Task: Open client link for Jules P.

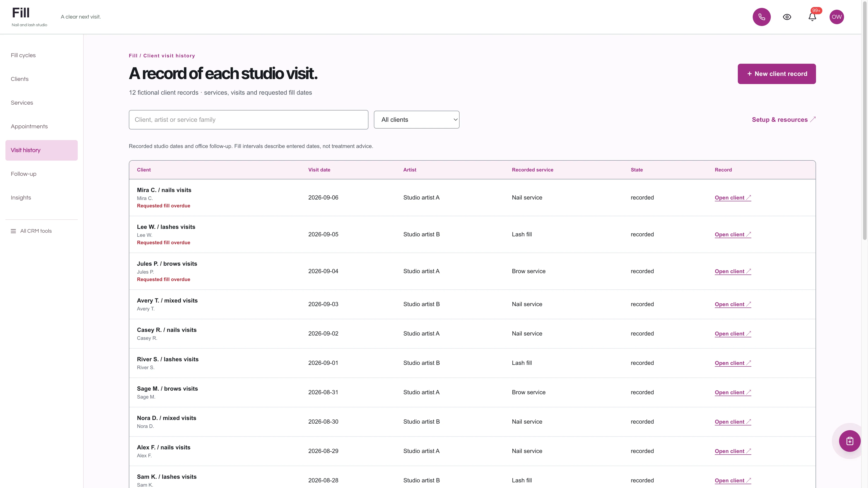Action: [x=733, y=271]
